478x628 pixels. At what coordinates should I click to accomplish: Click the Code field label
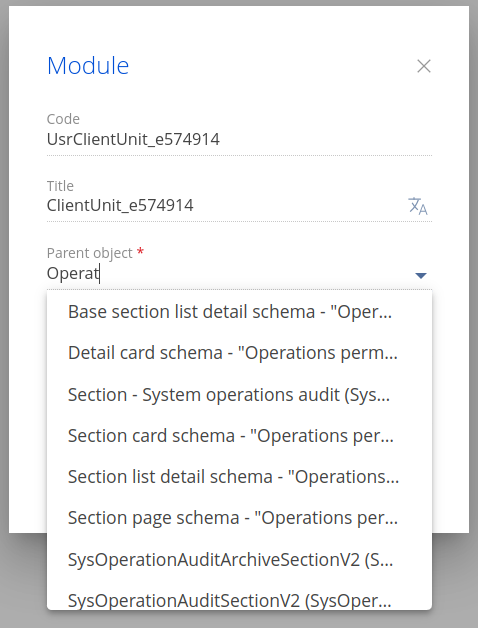click(x=63, y=119)
